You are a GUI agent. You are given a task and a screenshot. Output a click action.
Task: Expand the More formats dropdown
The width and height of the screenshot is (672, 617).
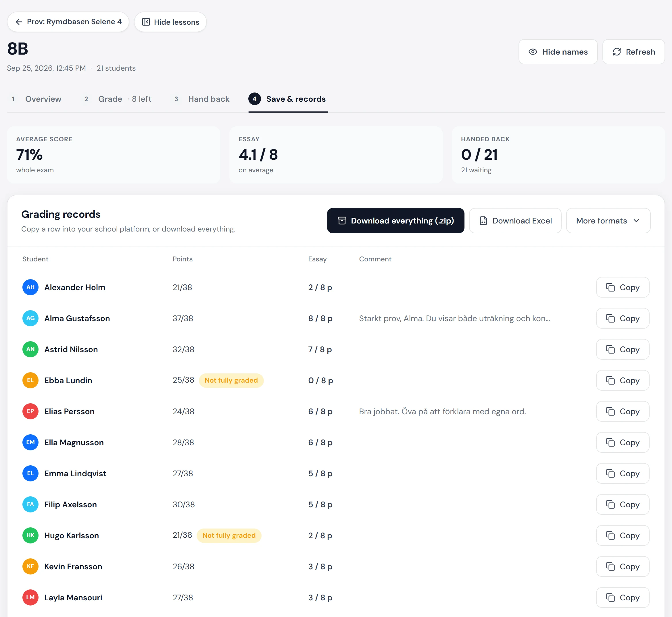(608, 221)
